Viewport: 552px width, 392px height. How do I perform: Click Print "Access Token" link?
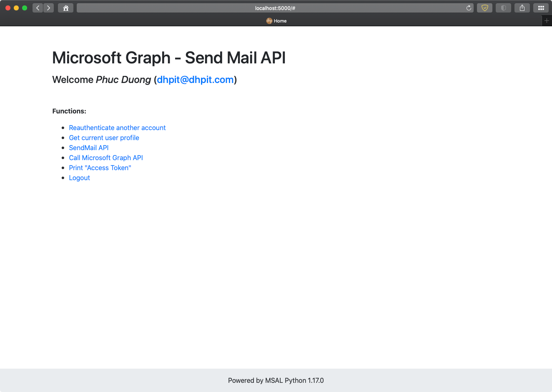[100, 168]
